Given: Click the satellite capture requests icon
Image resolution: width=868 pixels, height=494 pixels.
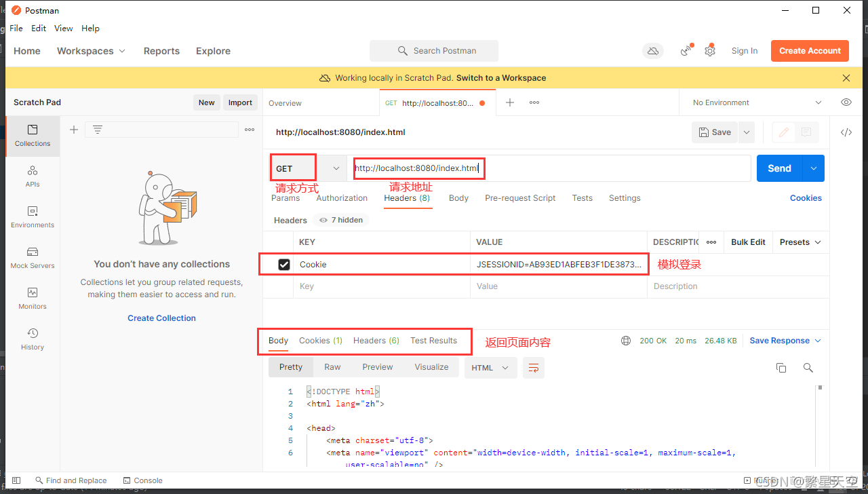Looking at the screenshot, I should point(686,51).
